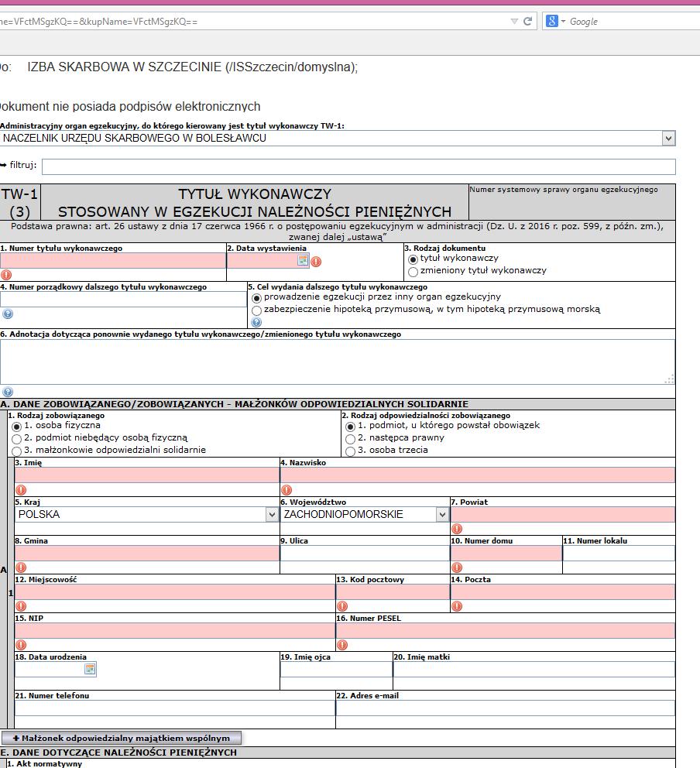Click error icon under Nazwisko field
The width and height of the screenshot is (700, 768).
click(x=287, y=490)
